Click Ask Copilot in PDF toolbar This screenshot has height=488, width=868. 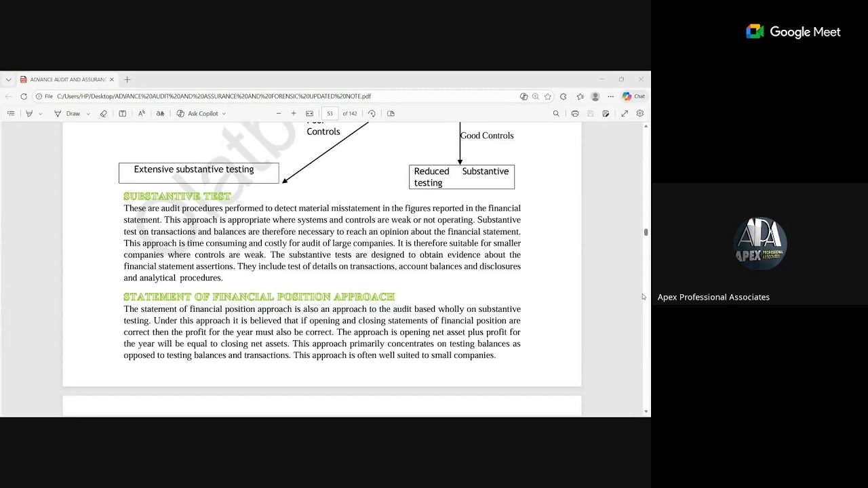pyautogui.click(x=197, y=113)
